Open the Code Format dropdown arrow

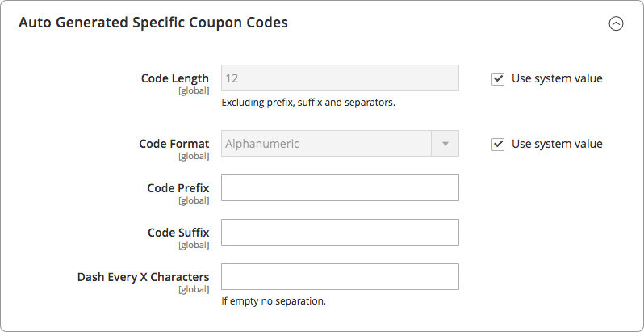coord(445,144)
